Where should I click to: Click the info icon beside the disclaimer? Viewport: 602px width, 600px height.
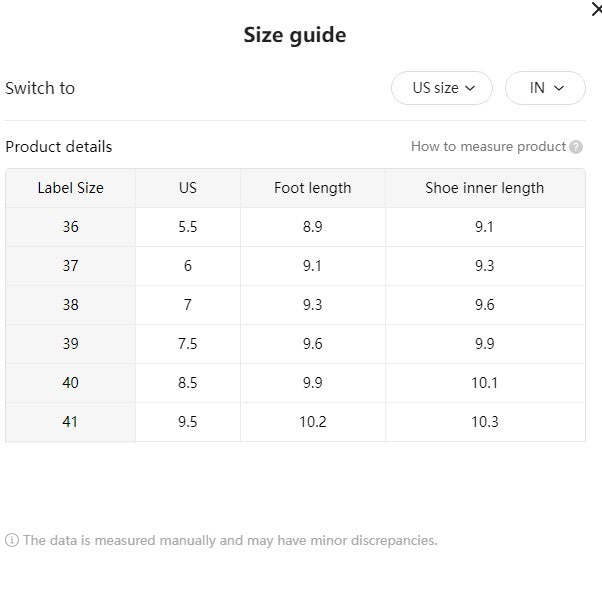coord(12,540)
